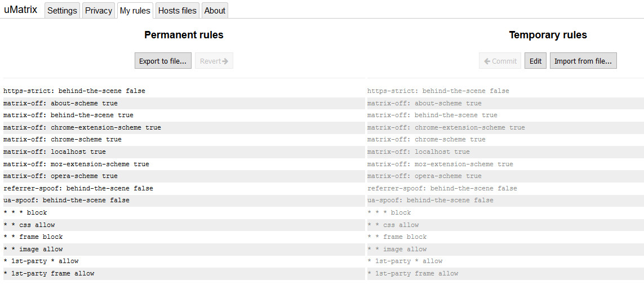This screenshot has width=644, height=289.
Task: Click the Commit arrow button
Action: click(x=500, y=61)
